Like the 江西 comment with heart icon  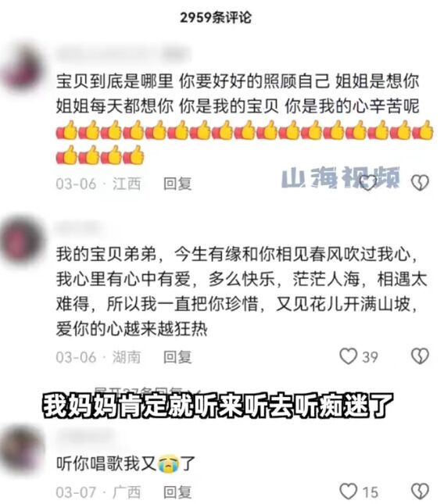coord(367,183)
